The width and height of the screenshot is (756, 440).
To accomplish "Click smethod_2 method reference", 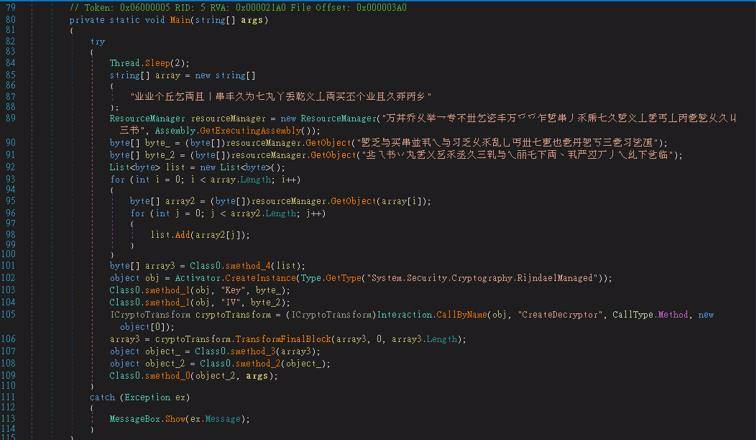I will (x=258, y=364).
